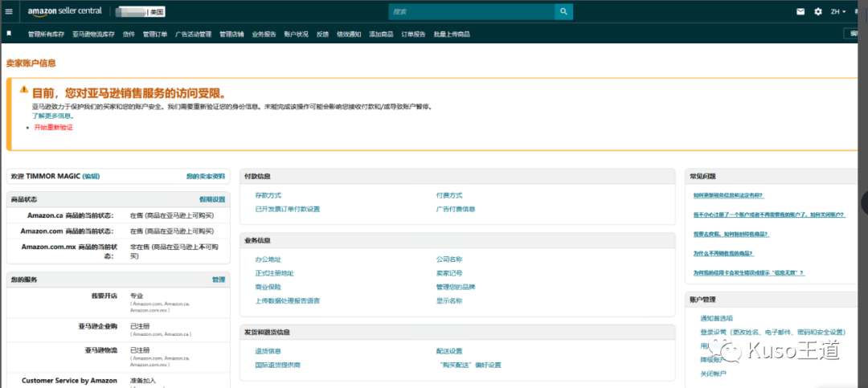Click the search magnifier button
The height and width of the screenshot is (388, 868).
point(563,11)
